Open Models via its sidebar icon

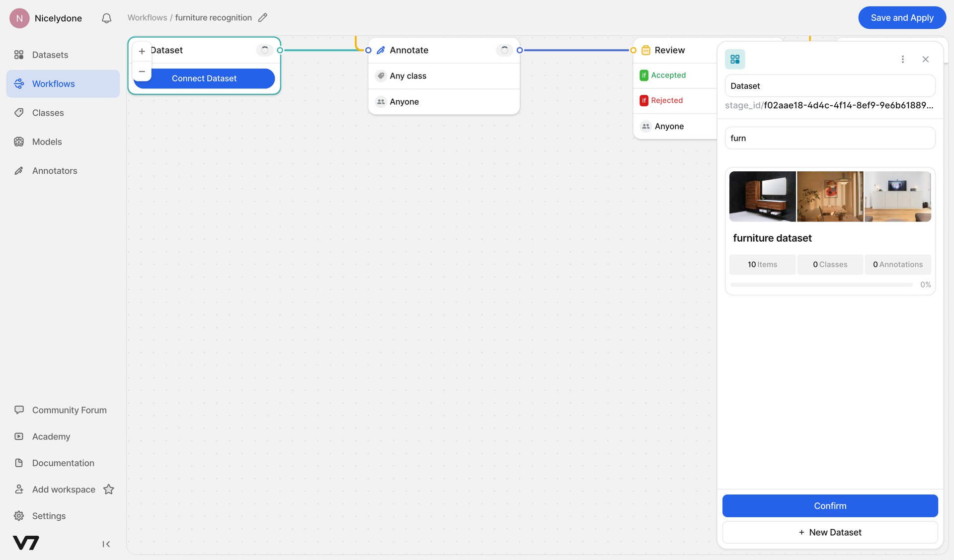pyautogui.click(x=19, y=141)
